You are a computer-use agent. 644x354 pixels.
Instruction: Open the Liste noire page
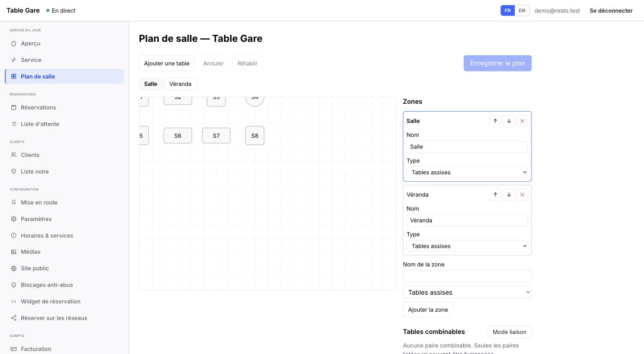(x=64, y=172)
